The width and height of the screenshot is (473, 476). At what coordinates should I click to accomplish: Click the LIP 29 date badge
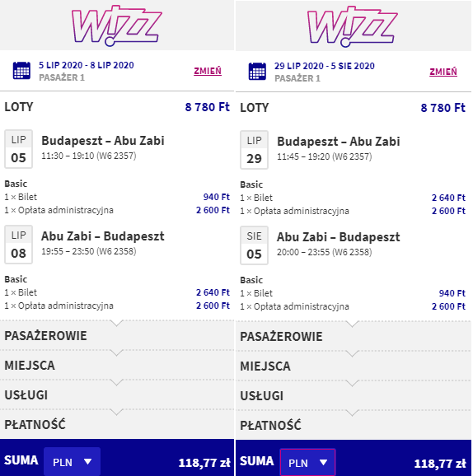pos(255,150)
